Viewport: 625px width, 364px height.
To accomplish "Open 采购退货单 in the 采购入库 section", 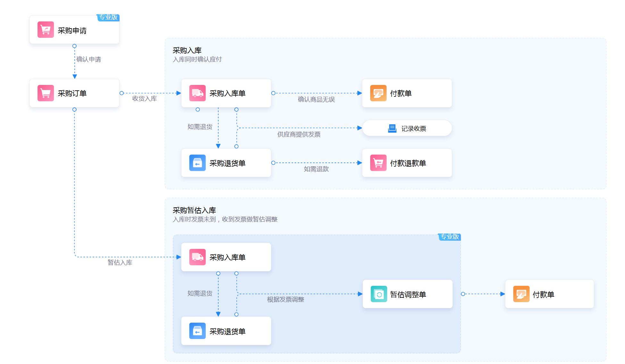I will [x=226, y=163].
